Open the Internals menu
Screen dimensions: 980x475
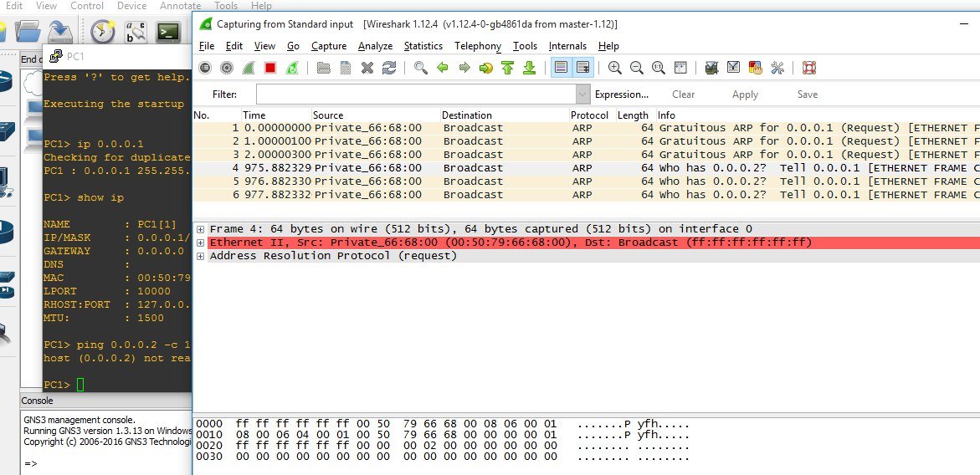[x=567, y=45]
